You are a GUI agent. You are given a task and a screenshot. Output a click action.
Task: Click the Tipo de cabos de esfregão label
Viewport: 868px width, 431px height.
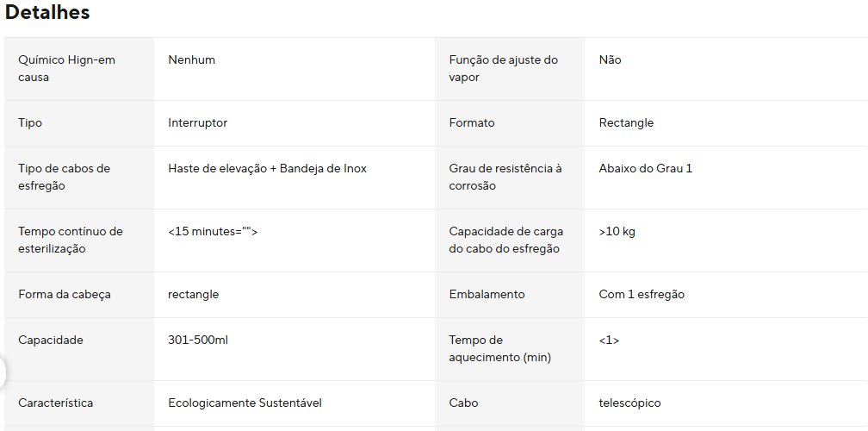[64, 178]
